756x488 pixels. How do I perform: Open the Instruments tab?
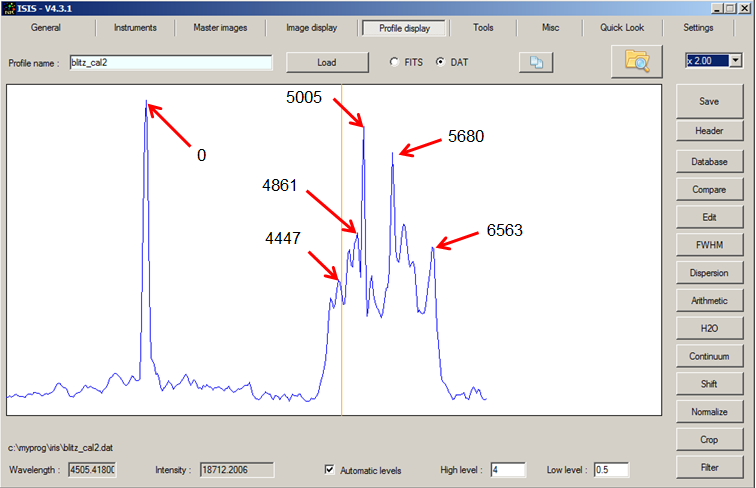click(x=135, y=28)
